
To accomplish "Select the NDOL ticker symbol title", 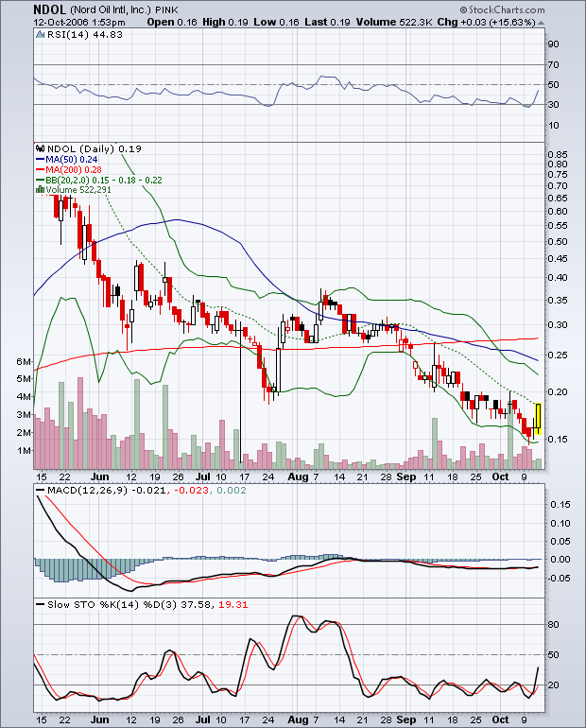I will click(x=50, y=9).
